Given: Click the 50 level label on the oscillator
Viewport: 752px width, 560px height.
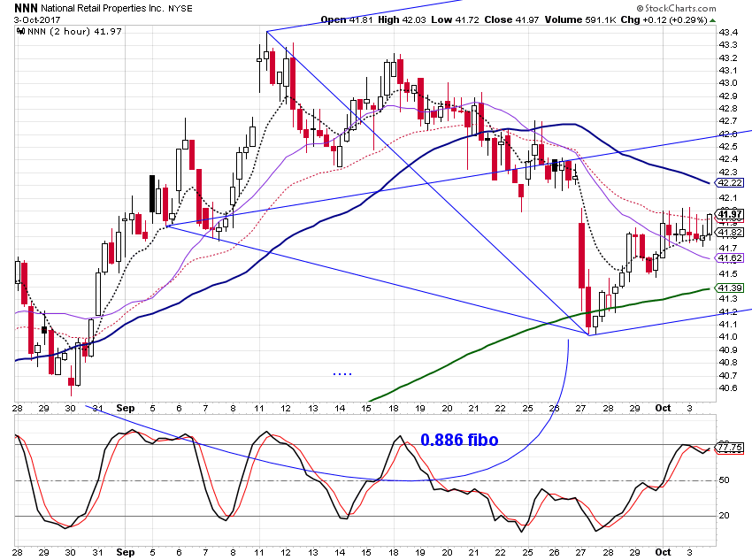Looking at the screenshot, I should tap(724, 479).
